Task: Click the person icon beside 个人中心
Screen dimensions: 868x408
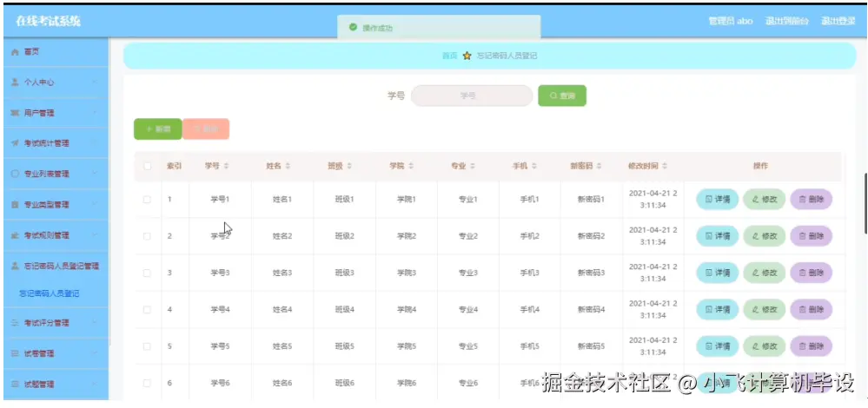Action: [x=15, y=82]
